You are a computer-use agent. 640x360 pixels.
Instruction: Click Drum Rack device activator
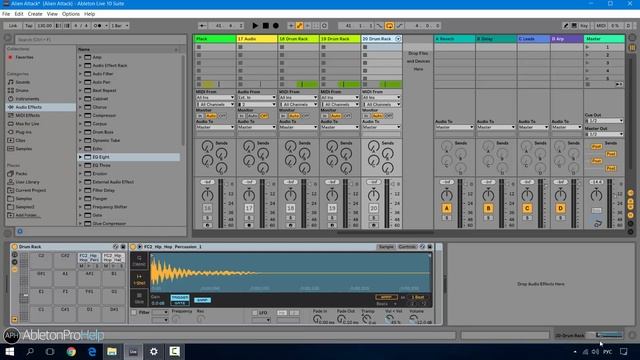(x=14, y=247)
